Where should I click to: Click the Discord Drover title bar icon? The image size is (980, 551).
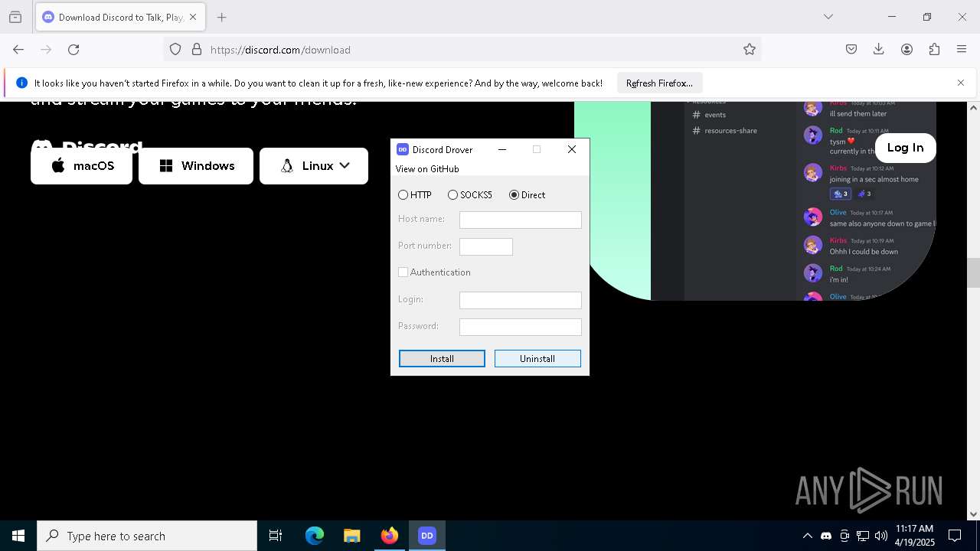pos(403,150)
